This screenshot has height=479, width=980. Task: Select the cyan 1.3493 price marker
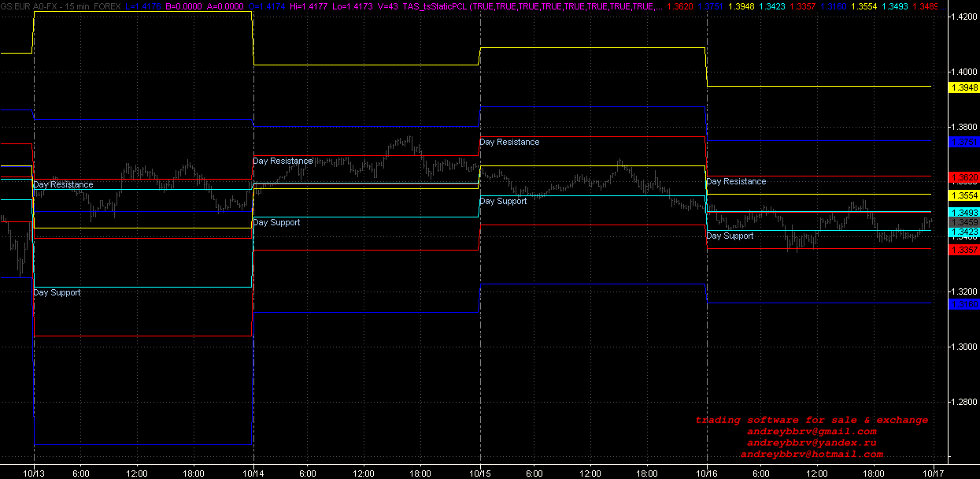pos(964,213)
